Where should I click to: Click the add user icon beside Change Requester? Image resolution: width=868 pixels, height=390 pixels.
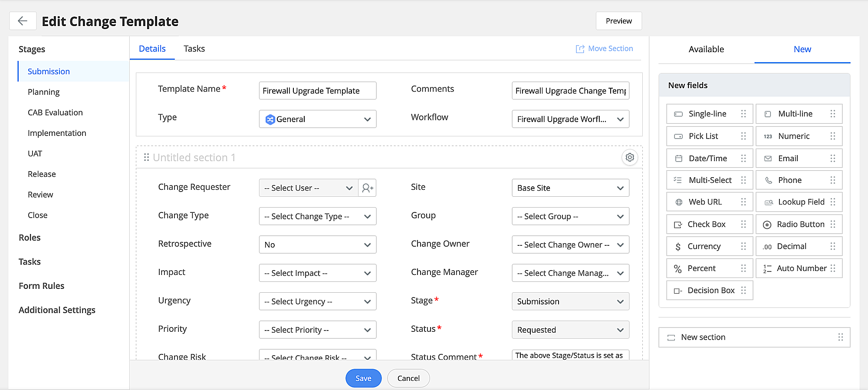click(368, 188)
